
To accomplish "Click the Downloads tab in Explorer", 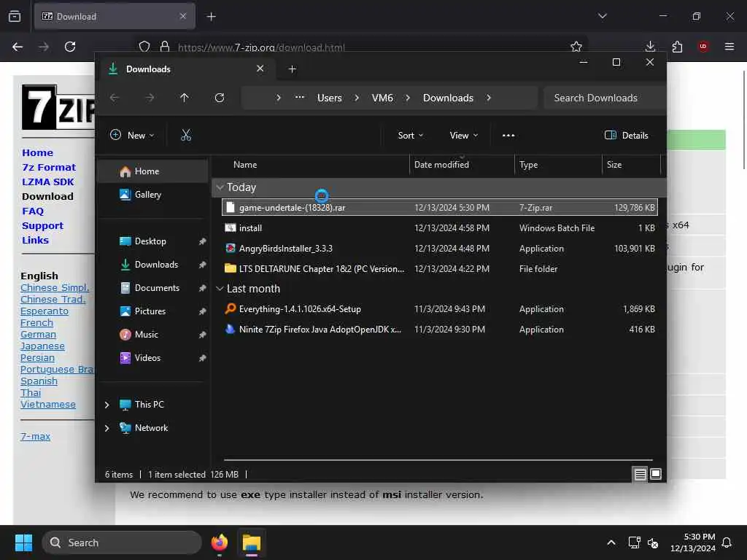I will pos(187,69).
